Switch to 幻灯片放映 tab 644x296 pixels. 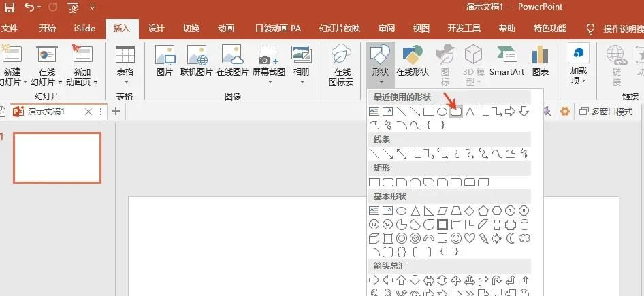(340, 29)
